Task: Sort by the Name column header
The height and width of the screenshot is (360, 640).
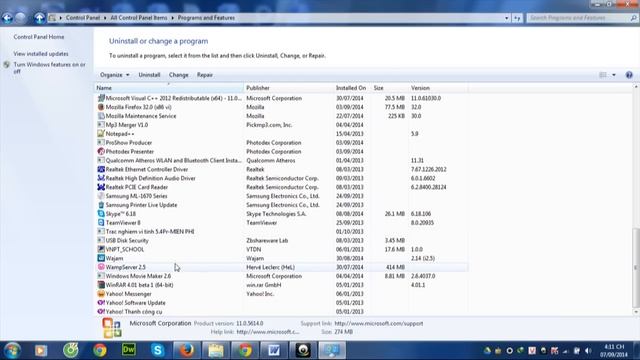Action: (169, 88)
